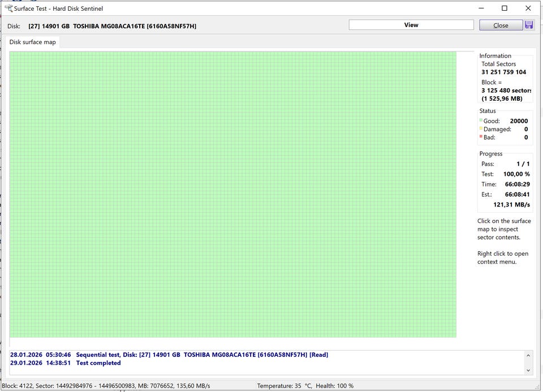Click the purple save floppy disk icon

(x=529, y=25)
